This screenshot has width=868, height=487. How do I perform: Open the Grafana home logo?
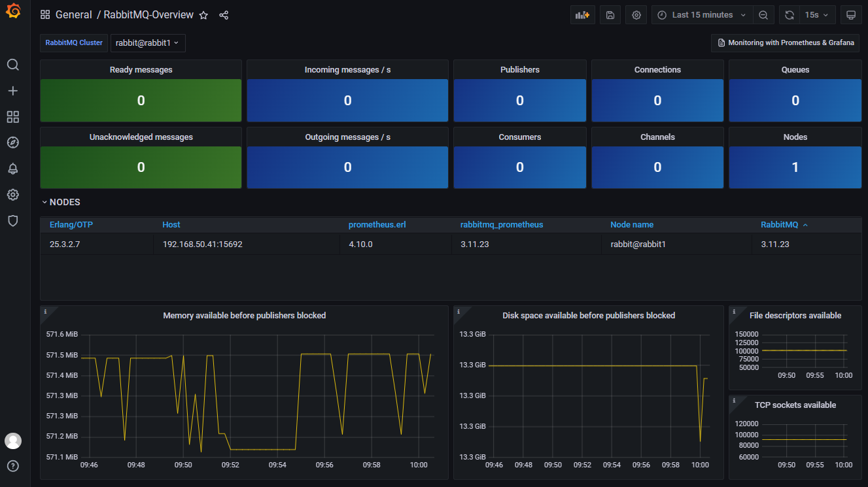point(13,12)
